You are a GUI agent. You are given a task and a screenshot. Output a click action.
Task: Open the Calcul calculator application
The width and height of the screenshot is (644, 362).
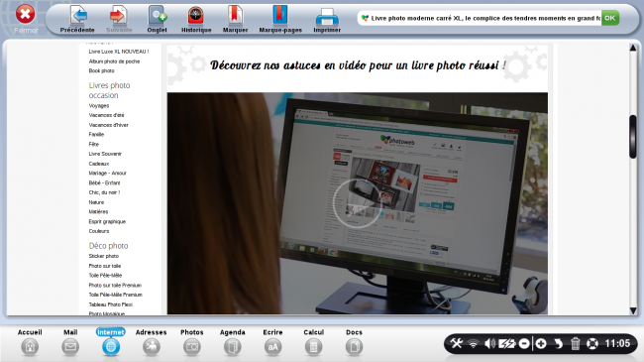[313, 342]
